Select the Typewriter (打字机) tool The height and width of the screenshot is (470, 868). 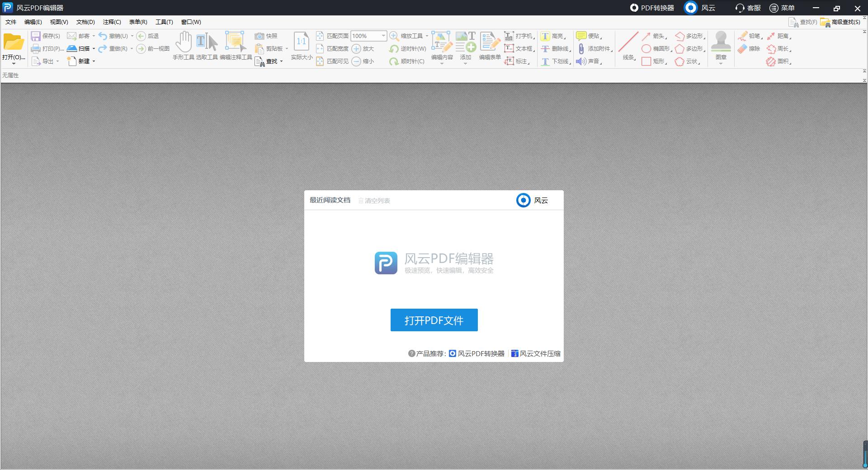tap(519, 36)
